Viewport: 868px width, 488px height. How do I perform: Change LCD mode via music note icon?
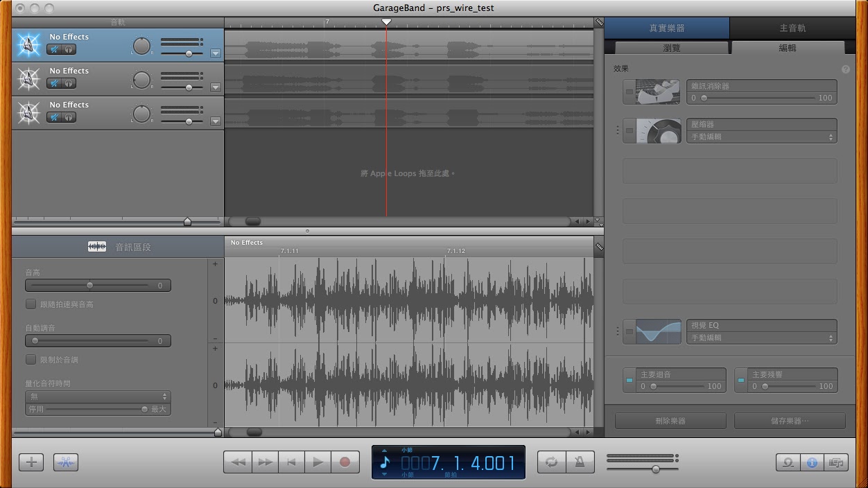[x=385, y=462]
